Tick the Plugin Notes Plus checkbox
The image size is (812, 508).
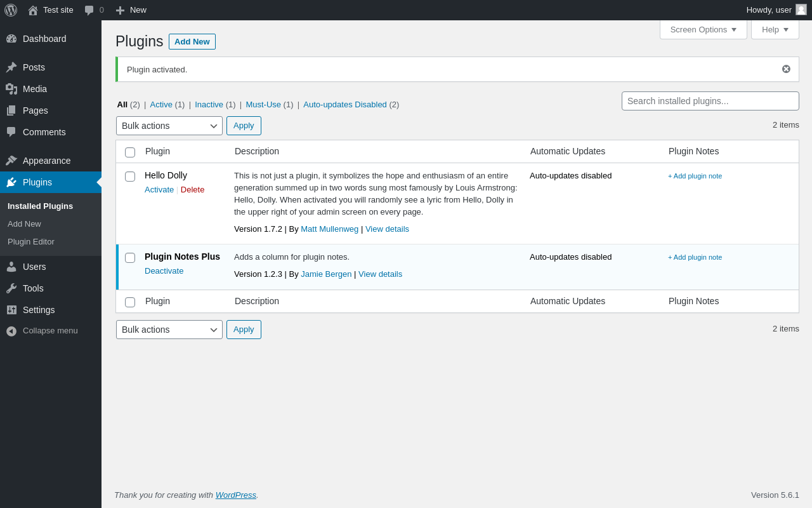130,258
